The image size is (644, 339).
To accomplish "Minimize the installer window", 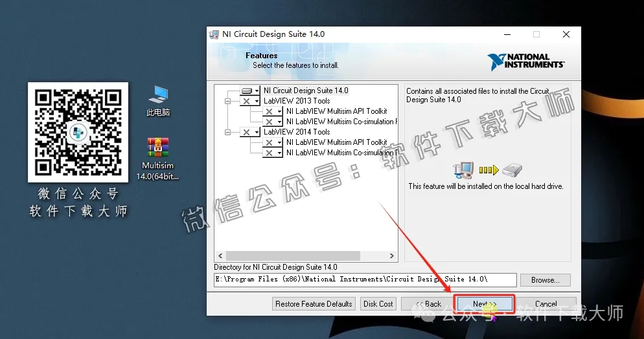I will tap(507, 34).
